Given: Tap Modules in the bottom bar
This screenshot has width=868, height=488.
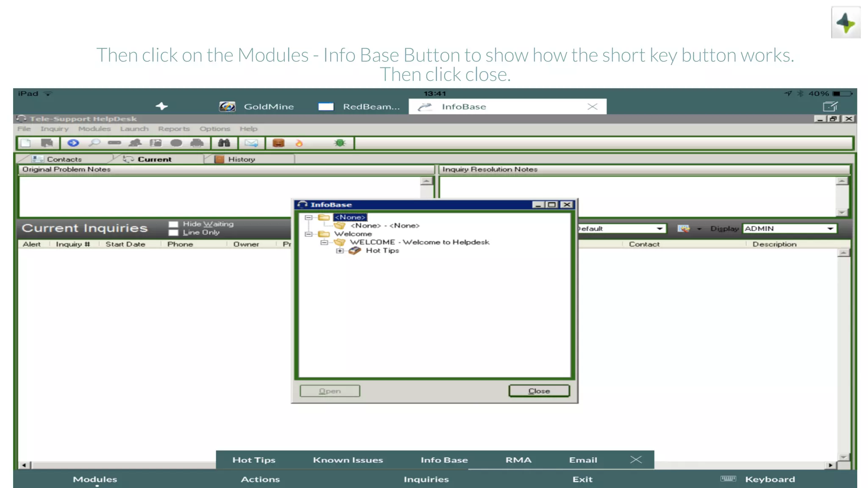Looking at the screenshot, I should [95, 480].
